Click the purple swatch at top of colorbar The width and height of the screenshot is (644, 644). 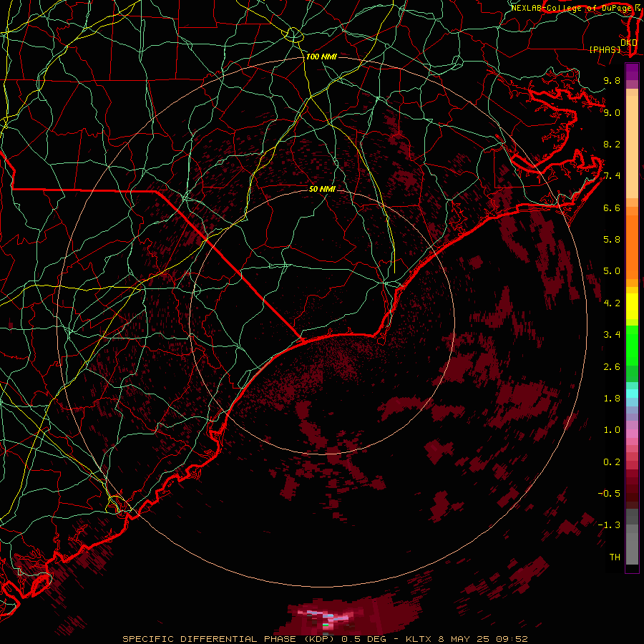(632, 72)
